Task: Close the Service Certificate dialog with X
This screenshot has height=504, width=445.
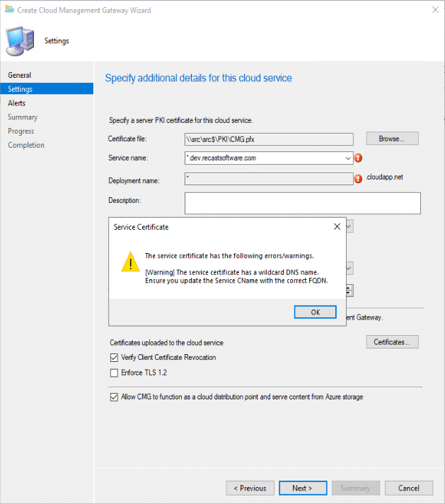Action: (x=337, y=227)
